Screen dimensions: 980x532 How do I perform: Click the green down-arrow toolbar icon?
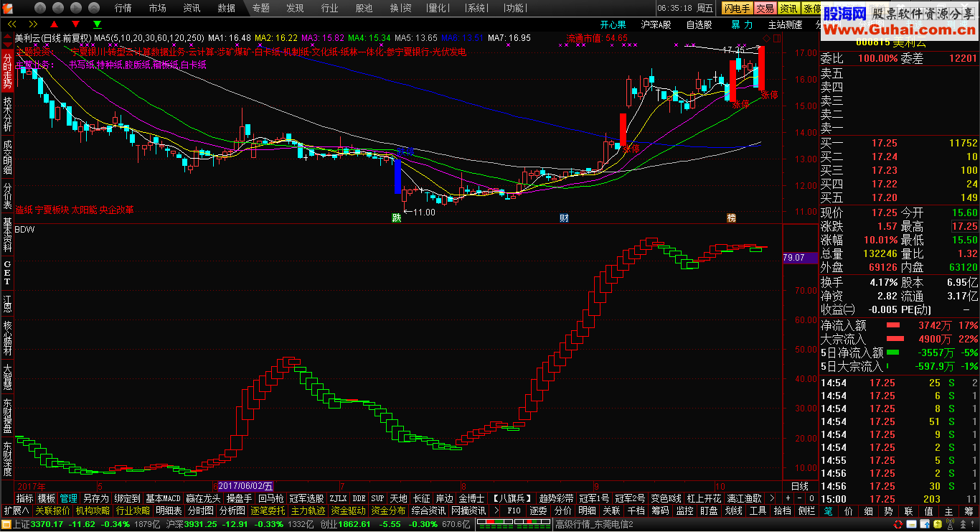(98, 24)
